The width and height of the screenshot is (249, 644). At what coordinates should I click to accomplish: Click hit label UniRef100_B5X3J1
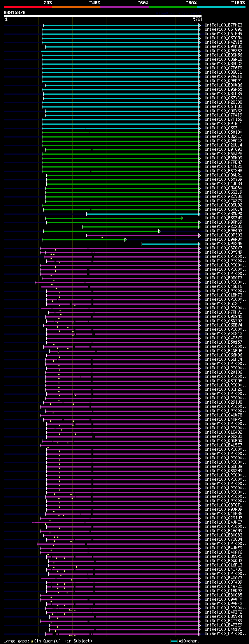(223, 303)
